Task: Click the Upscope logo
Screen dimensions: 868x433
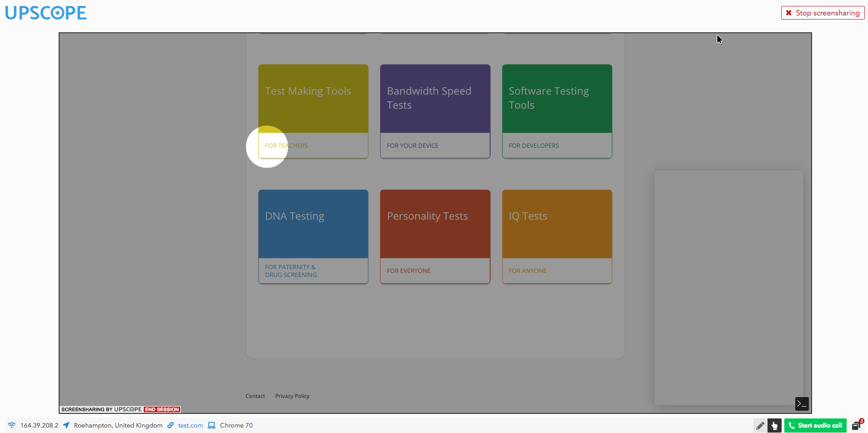Action: click(46, 13)
